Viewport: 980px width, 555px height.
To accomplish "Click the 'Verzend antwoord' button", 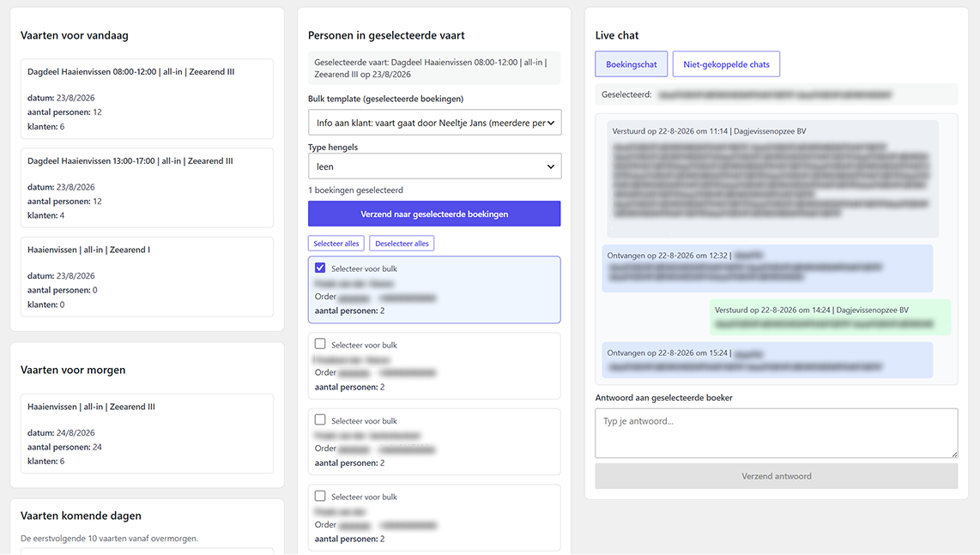I will [x=777, y=476].
